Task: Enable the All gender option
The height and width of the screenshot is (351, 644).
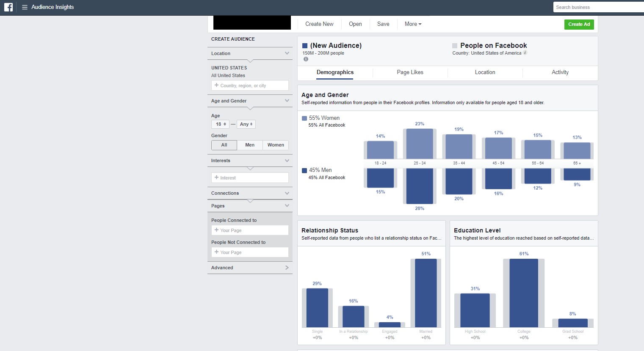Action: [224, 145]
